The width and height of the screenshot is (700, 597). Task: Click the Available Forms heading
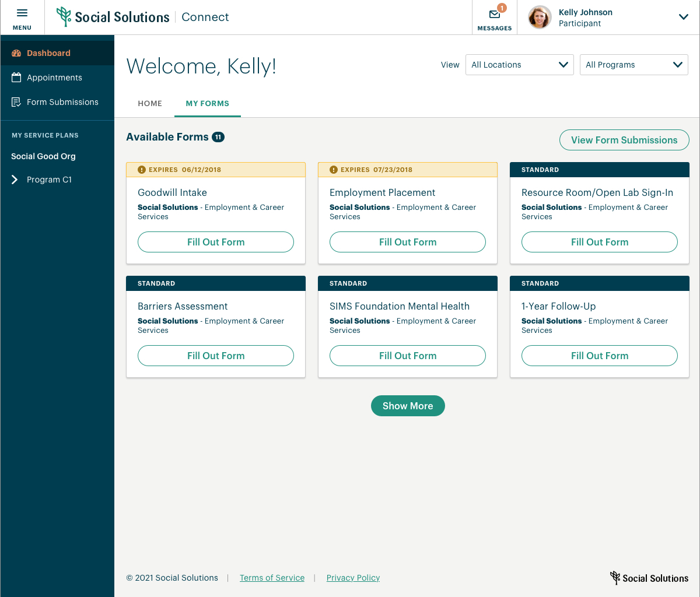click(x=167, y=137)
